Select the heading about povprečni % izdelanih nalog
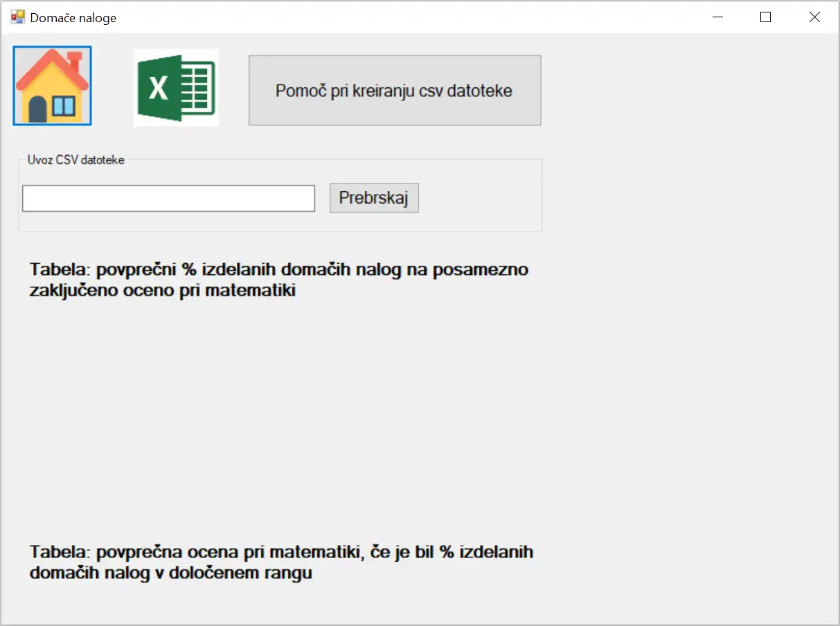Screen dimensions: 840x626 279,279
